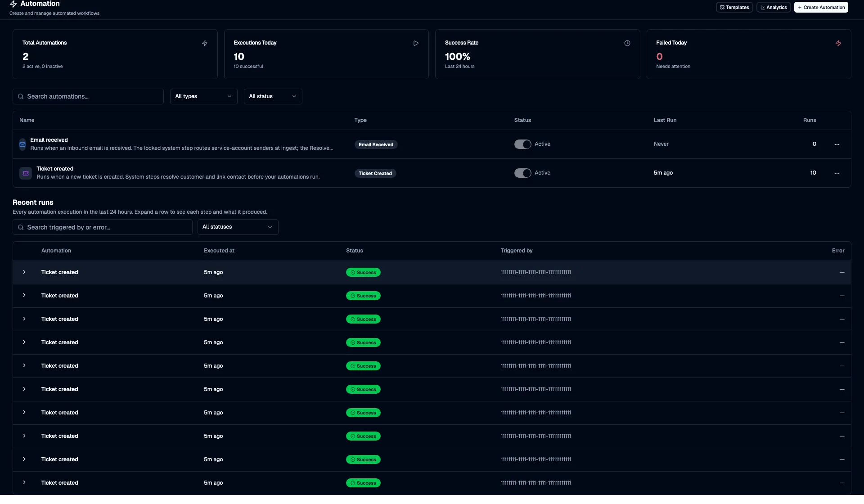
Task: Click the 100% success rate value
Action: tap(458, 57)
